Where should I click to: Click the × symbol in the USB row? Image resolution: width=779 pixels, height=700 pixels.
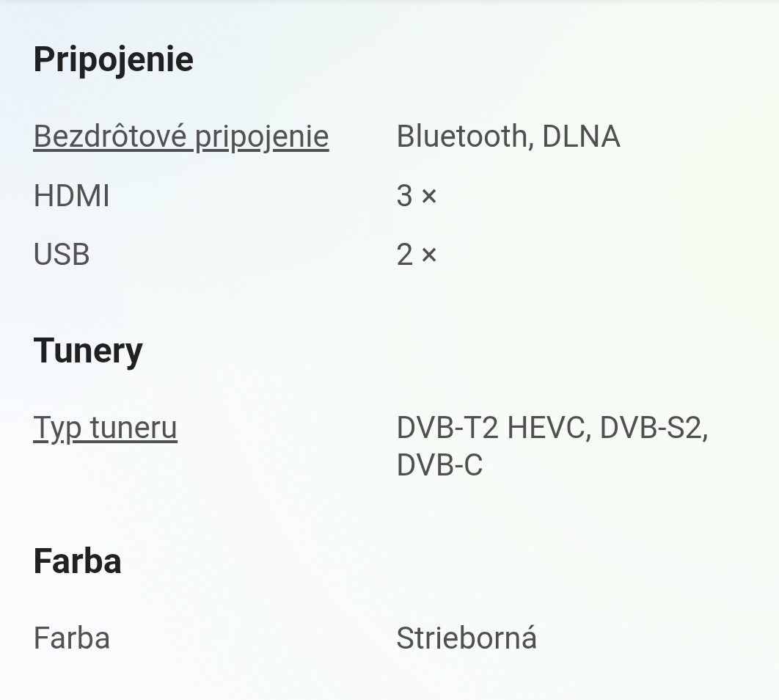429,255
